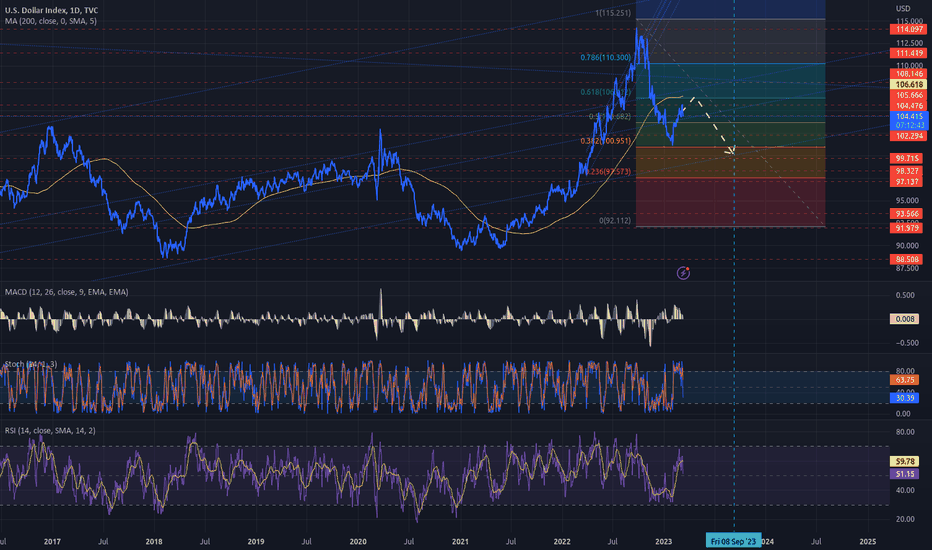The image size is (932, 550).
Task: Click the USD currency label on price axis
Action: 903,8
